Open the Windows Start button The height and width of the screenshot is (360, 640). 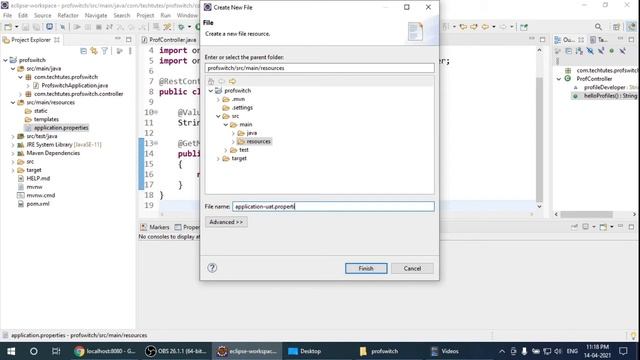pos(11,351)
